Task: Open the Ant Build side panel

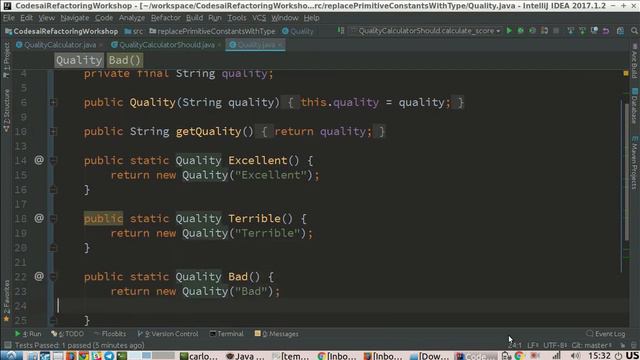Action: (x=634, y=61)
